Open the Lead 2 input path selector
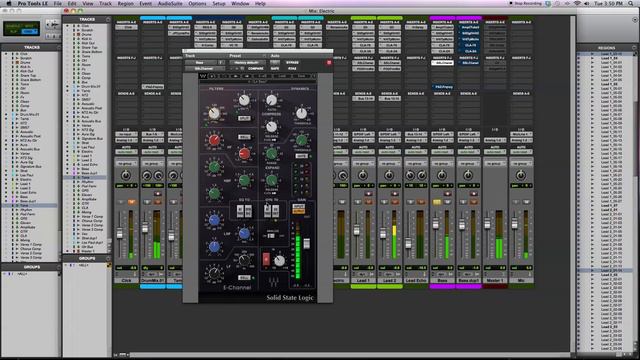This screenshot has height=360, width=640. 389,134
